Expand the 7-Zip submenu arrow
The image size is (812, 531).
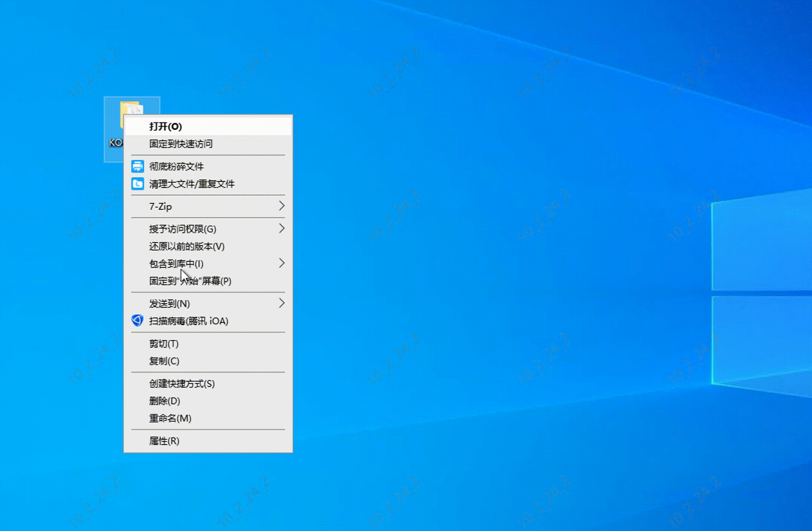click(281, 206)
